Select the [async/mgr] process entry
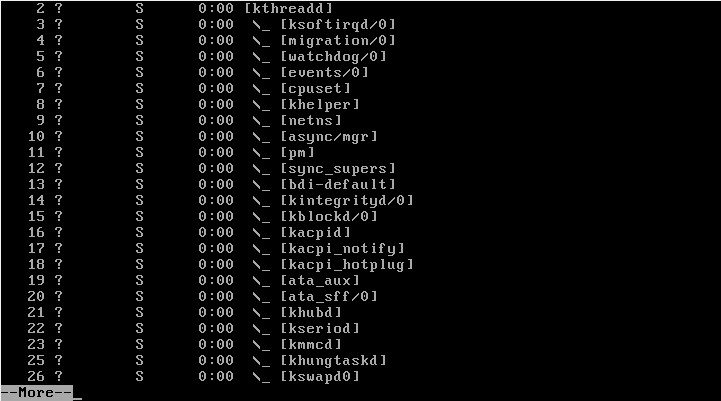Screen dimensions: 721x401 coord(329,137)
